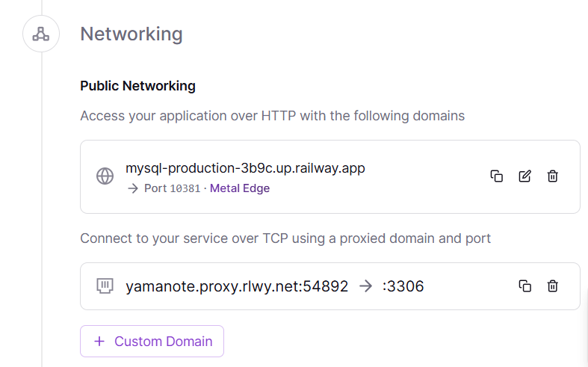Click the Networking section node icon
588x367 pixels.
click(40, 34)
